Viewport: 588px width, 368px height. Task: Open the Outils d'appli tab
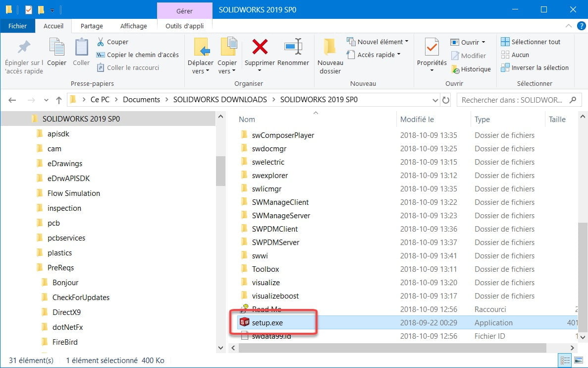tap(184, 26)
